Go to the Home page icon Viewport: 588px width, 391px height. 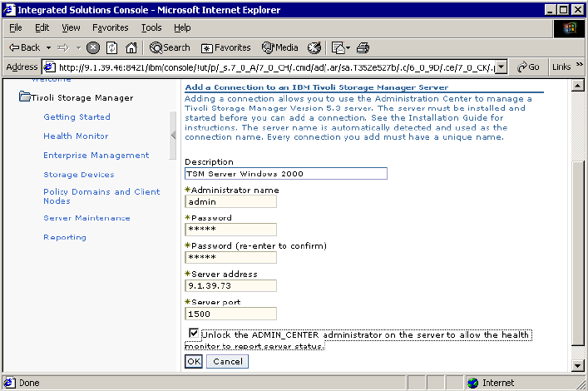tap(131, 47)
